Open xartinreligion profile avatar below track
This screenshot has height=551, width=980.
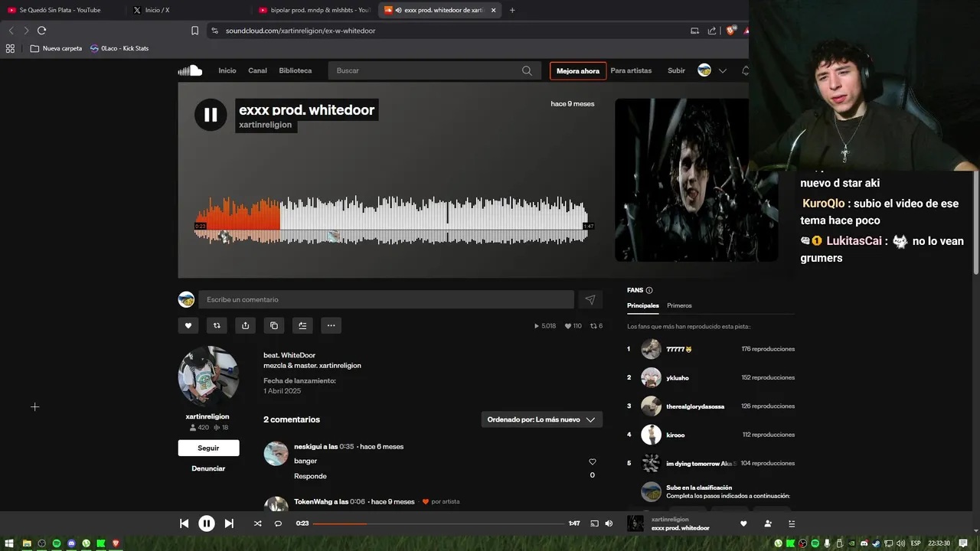point(208,377)
